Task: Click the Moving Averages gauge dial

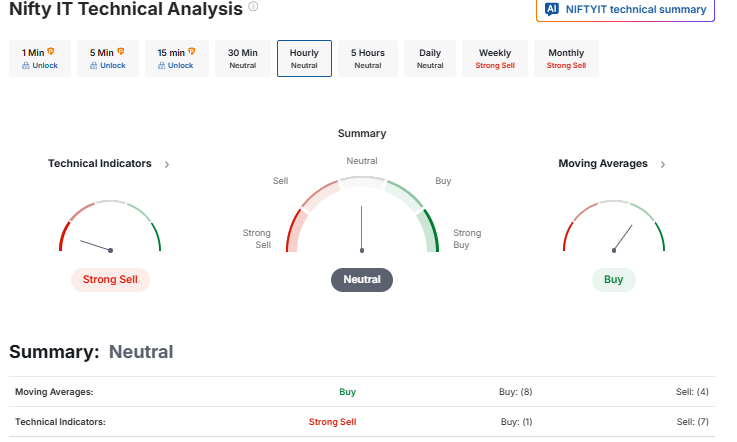Action: pyautogui.click(x=614, y=226)
